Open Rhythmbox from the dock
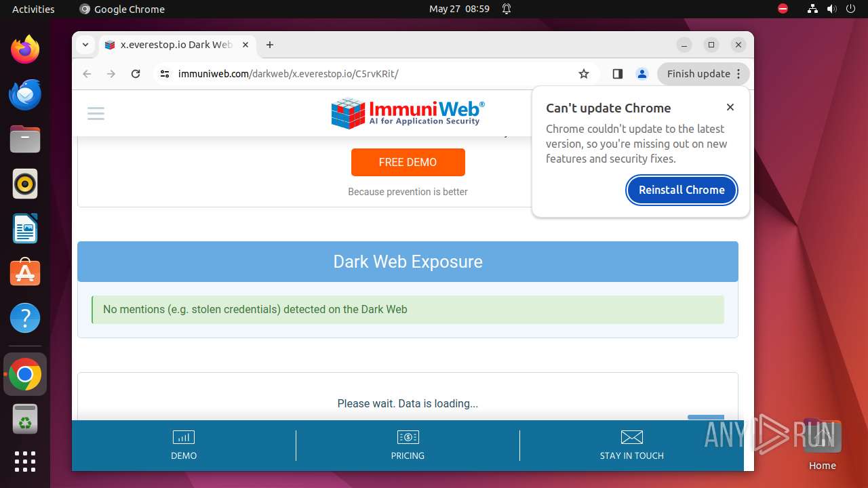 tap(25, 184)
